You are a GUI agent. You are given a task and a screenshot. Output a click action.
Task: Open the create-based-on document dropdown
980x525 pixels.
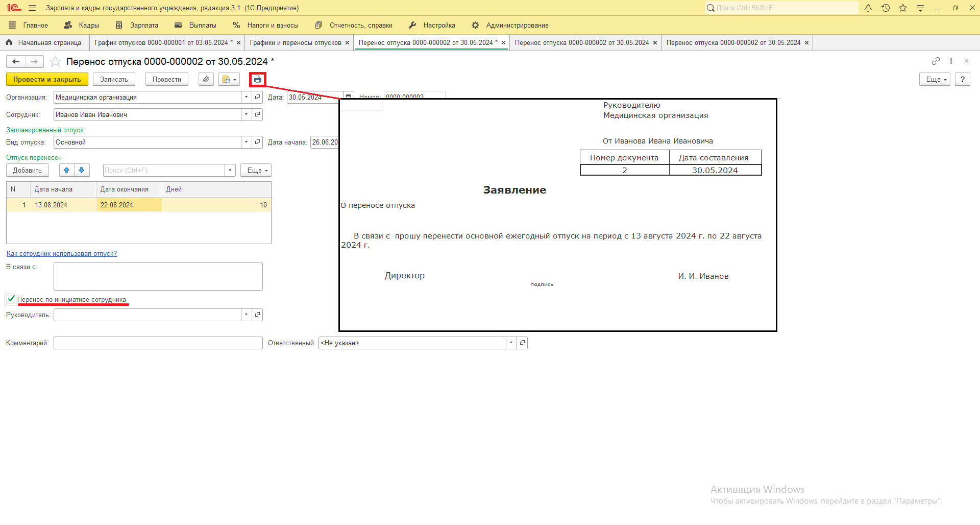[x=229, y=80]
